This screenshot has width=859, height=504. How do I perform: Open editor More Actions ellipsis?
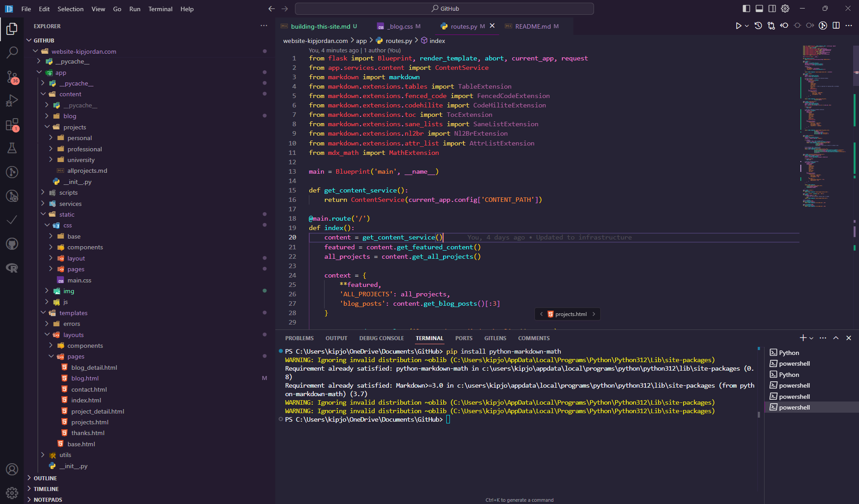[x=849, y=26]
